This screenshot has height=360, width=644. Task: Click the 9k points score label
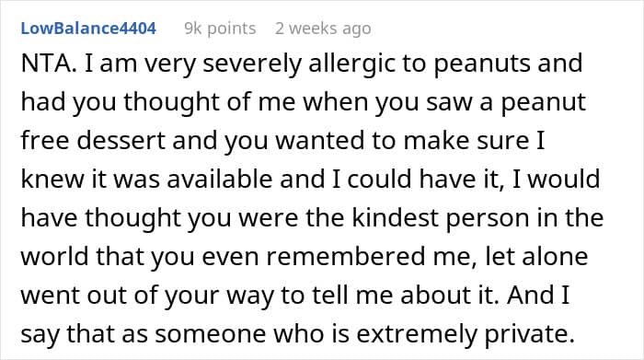[220, 29]
